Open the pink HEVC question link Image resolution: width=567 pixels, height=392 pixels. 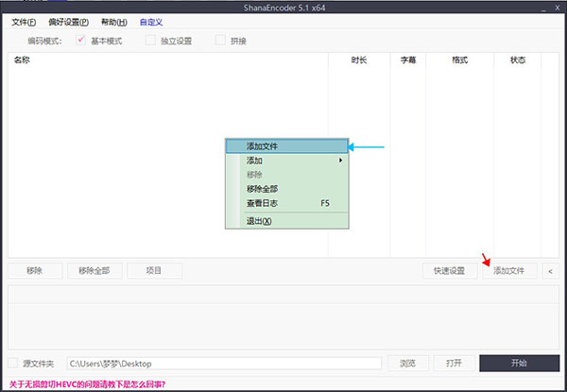[87, 384]
